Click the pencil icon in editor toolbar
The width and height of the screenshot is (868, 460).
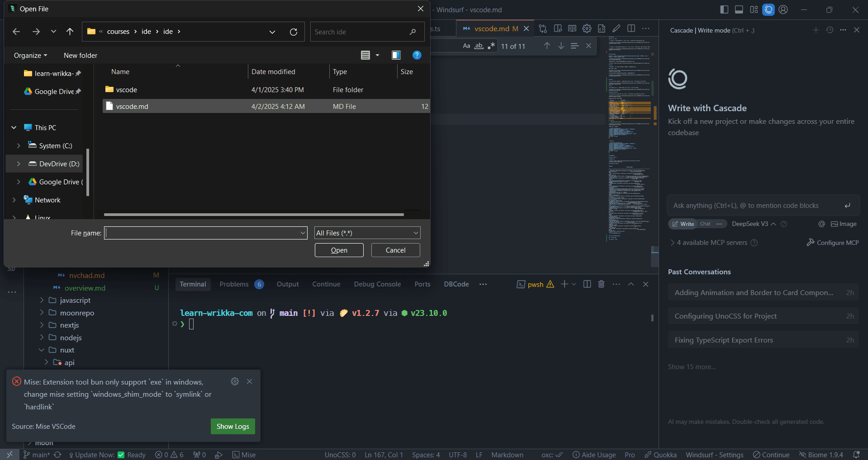pos(617,28)
